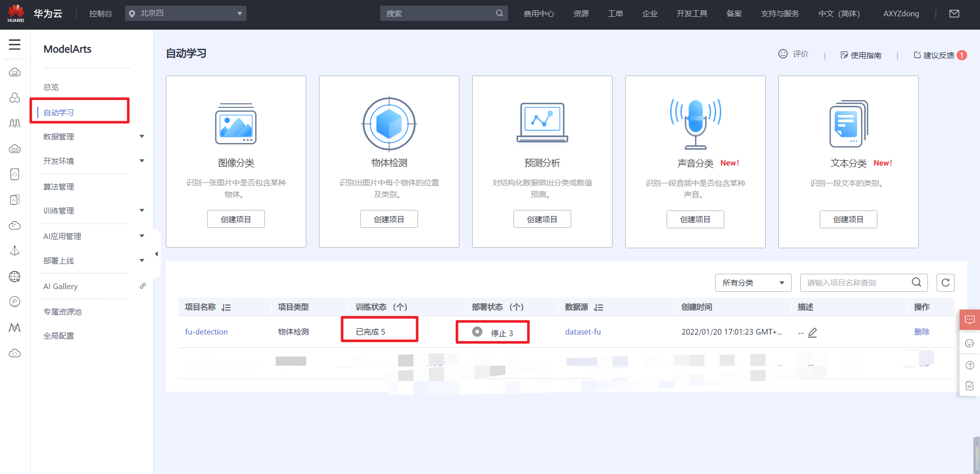Click the magnifier in project name search
980x474 pixels.
tap(917, 282)
